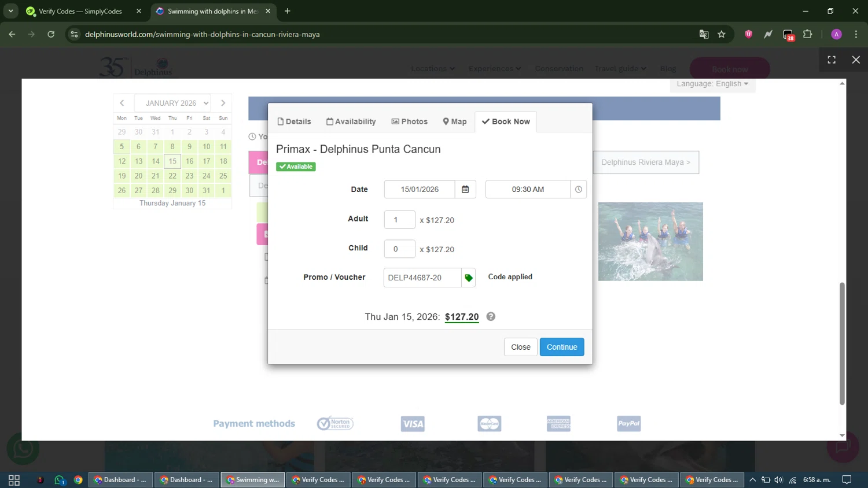Open the red shield extension icon
868x488 pixels.
tap(748, 34)
